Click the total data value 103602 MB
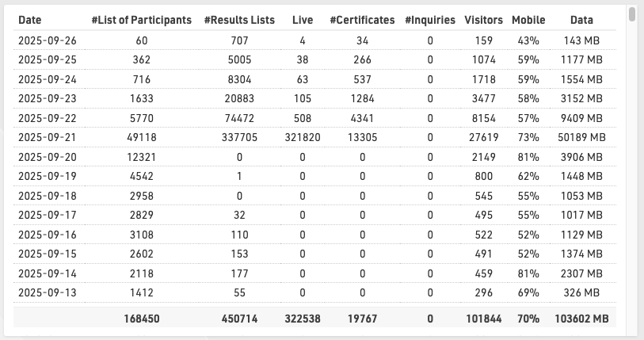The image size is (644, 340). pos(585,318)
